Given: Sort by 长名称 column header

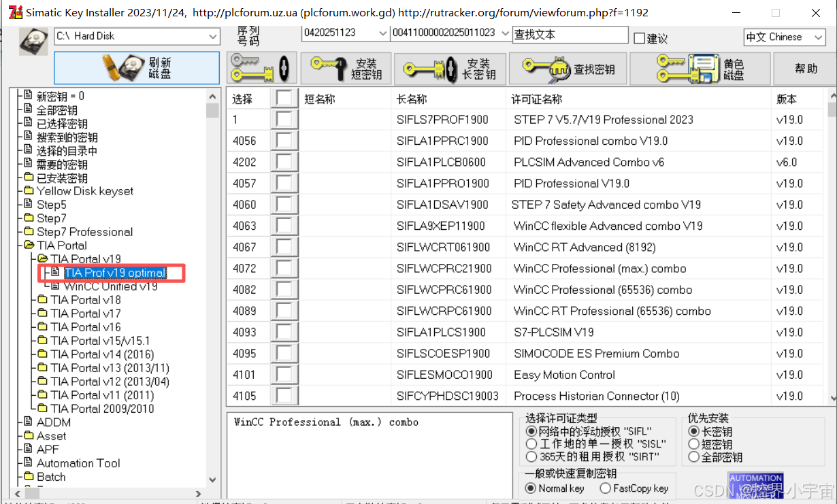Looking at the screenshot, I should point(411,99).
